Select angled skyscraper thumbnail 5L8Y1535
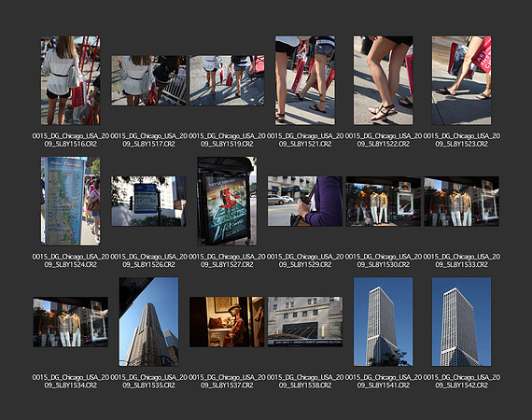Image resolution: width=532 pixels, height=420 pixels. coord(148,322)
